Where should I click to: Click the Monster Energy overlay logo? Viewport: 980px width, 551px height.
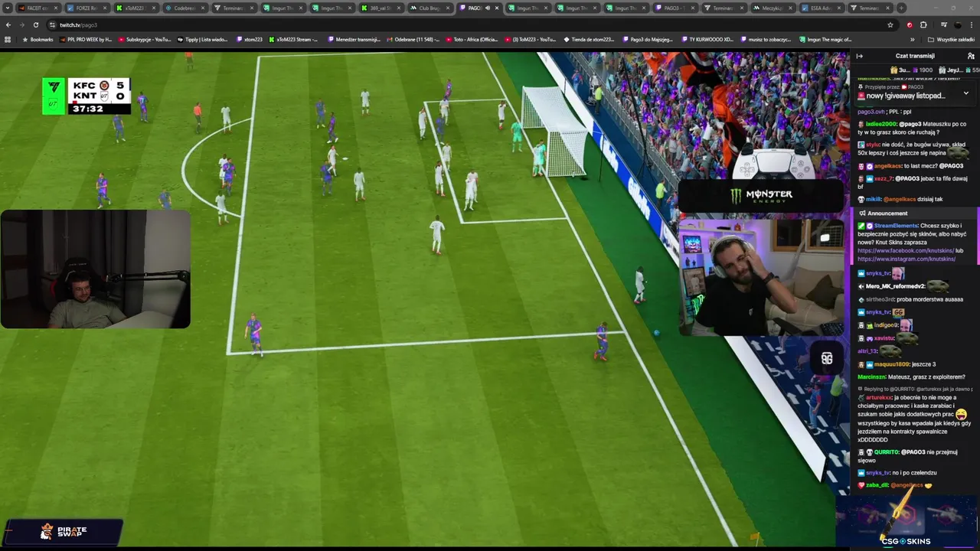pyautogui.click(x=760, y=194)
